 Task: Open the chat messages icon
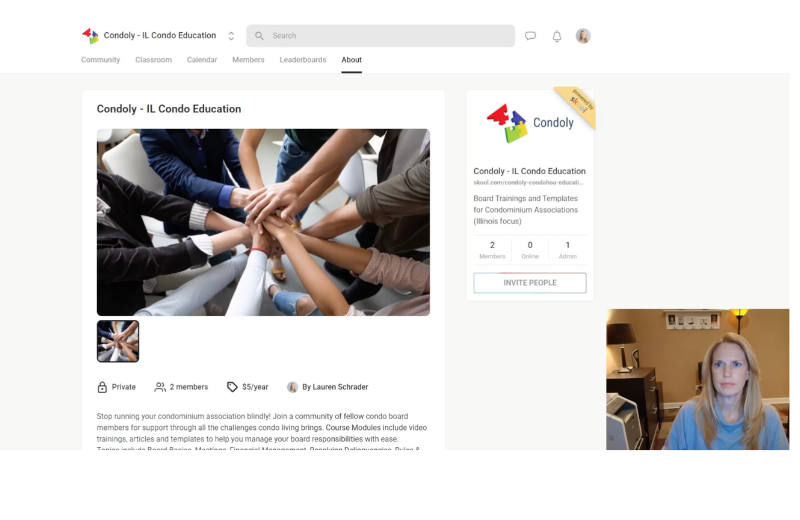(x=531, y=36)
